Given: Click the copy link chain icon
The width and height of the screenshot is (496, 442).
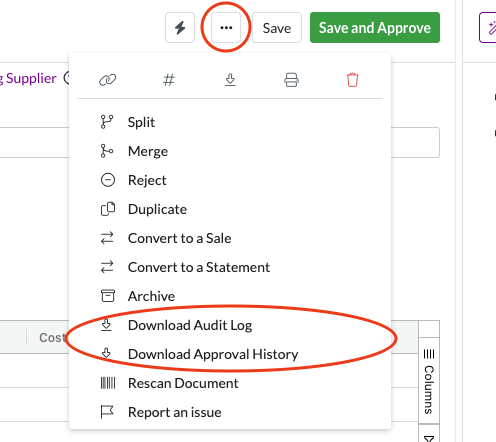Looking at the screenshot, I should 107,80.
